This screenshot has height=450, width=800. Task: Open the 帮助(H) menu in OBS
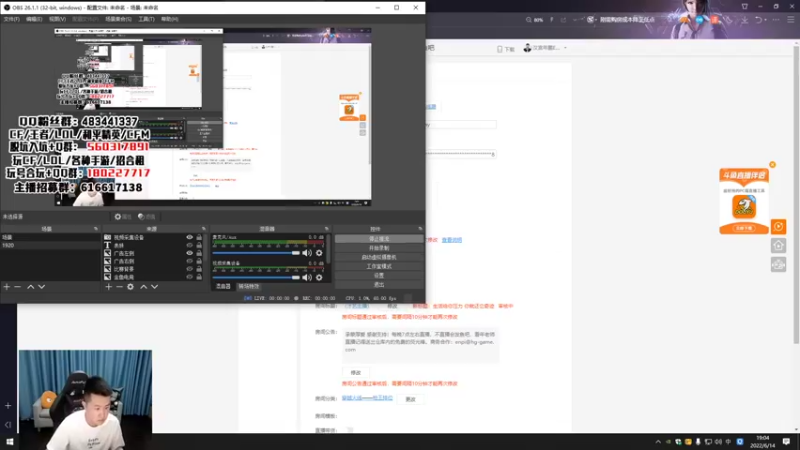(169, 19)
